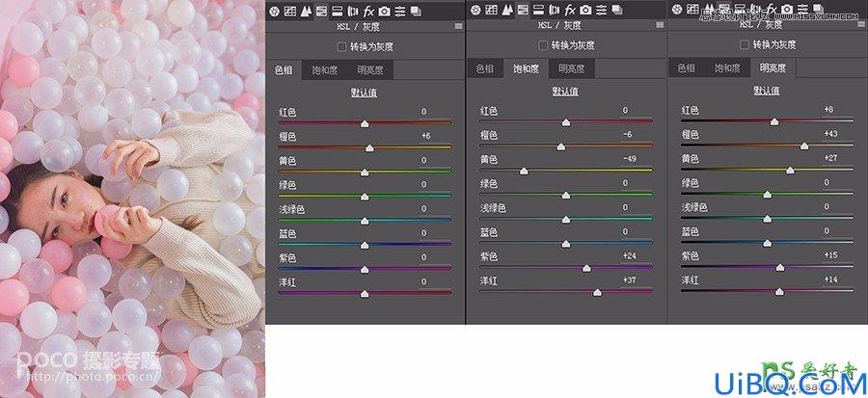Viewport: 868px width, 398px height.
Task: Open Tone Curve icon in Saturation panel
Action: click(x=491, y=10)
